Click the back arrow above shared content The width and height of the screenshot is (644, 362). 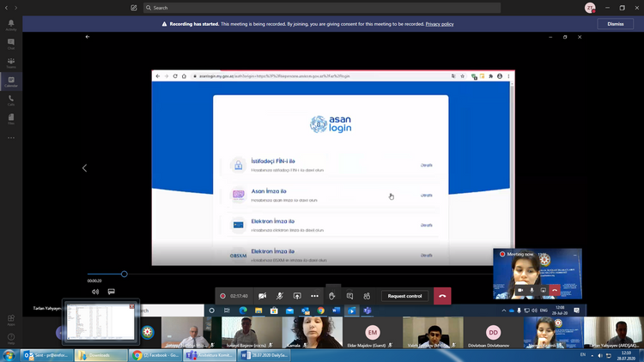pos(88,37)
